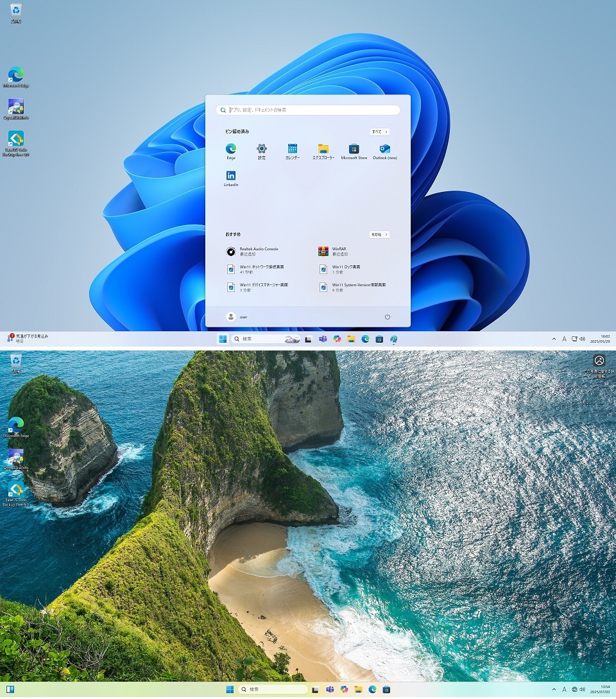Launch Microsoft Store from Start menu pins

pos(354,151)
